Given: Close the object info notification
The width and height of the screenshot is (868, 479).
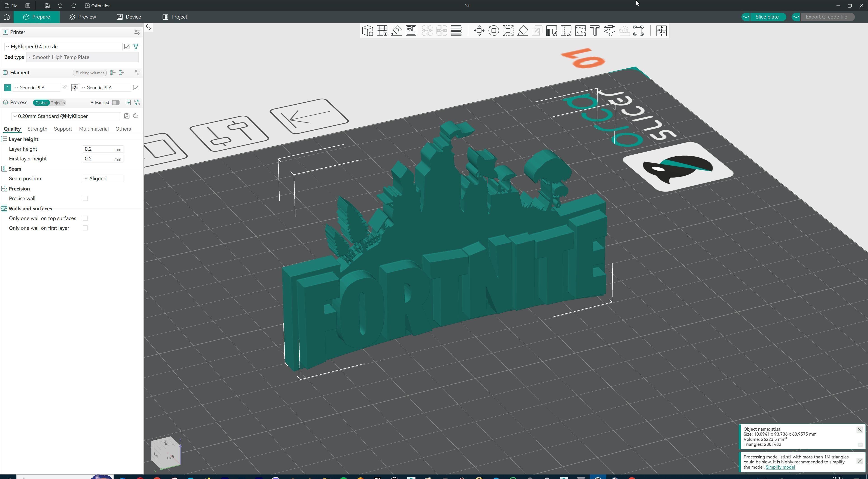Looking at the screenshot, I should [860, 430].
